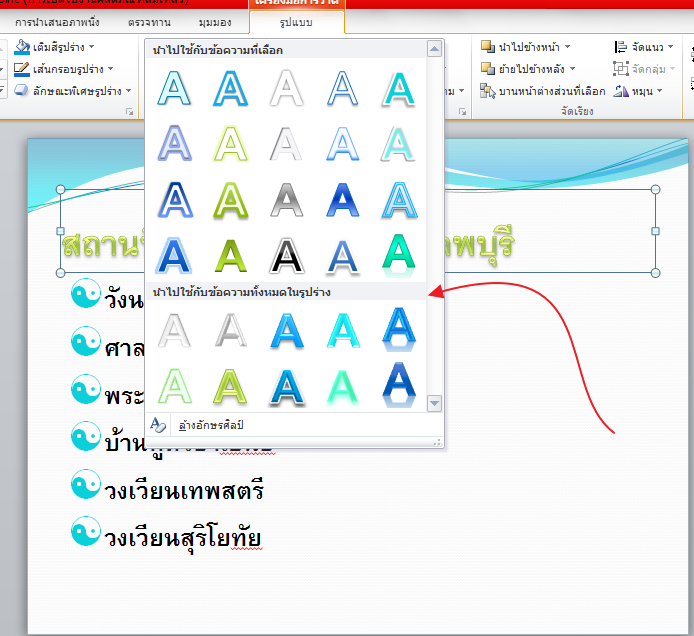Apply mint green glow WordArt in last row
This screenshot has width=694, height=636.
pyautogui.click(x=343, y=386)
